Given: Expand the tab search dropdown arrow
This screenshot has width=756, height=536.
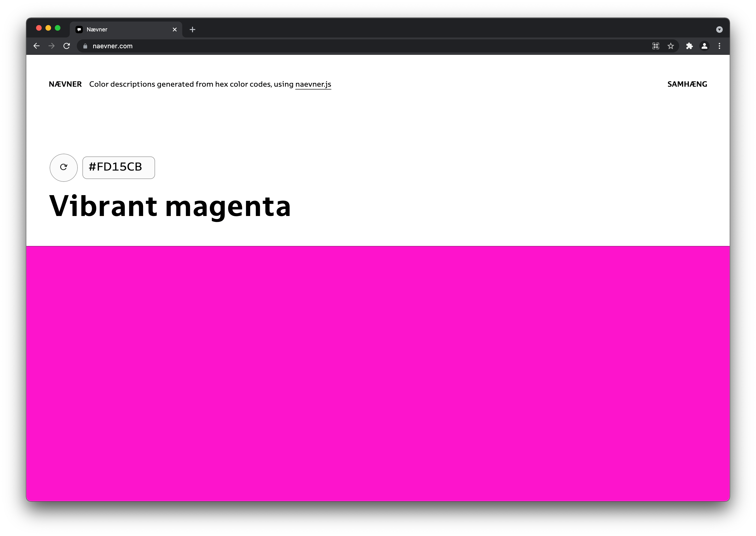Looking at the screenshot, I should point(719,30).
